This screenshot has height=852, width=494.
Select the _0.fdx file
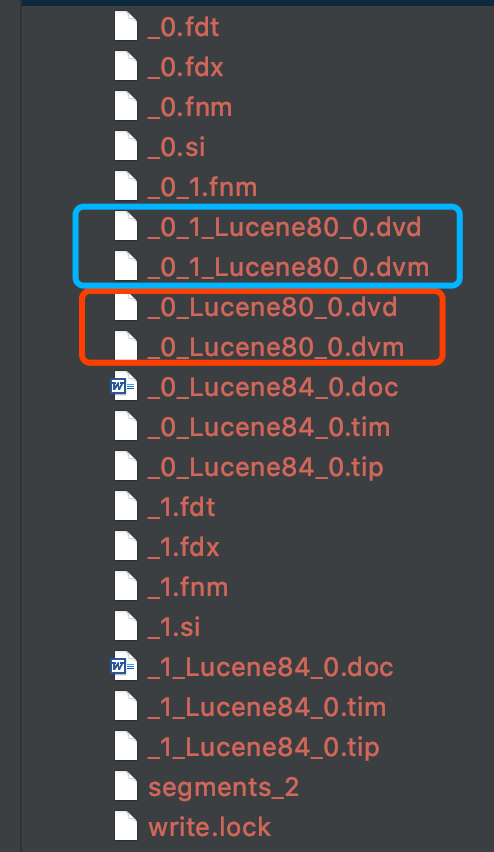coord(185,67)
